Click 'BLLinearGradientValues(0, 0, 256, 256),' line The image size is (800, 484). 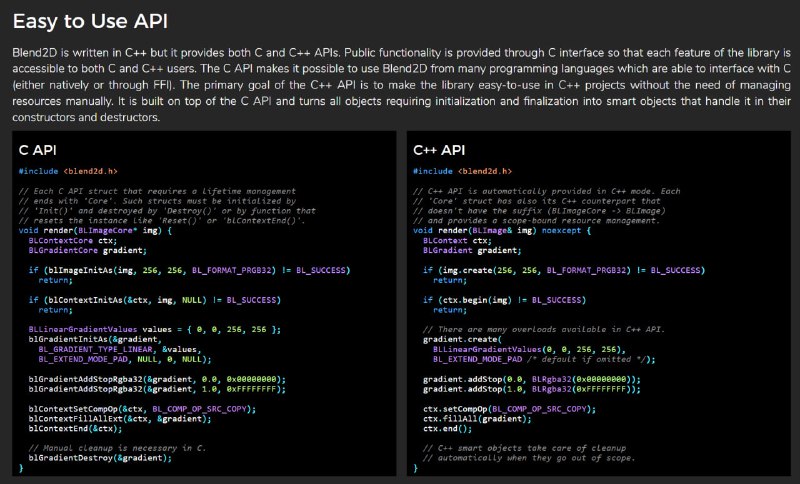(x=529, y=349)
